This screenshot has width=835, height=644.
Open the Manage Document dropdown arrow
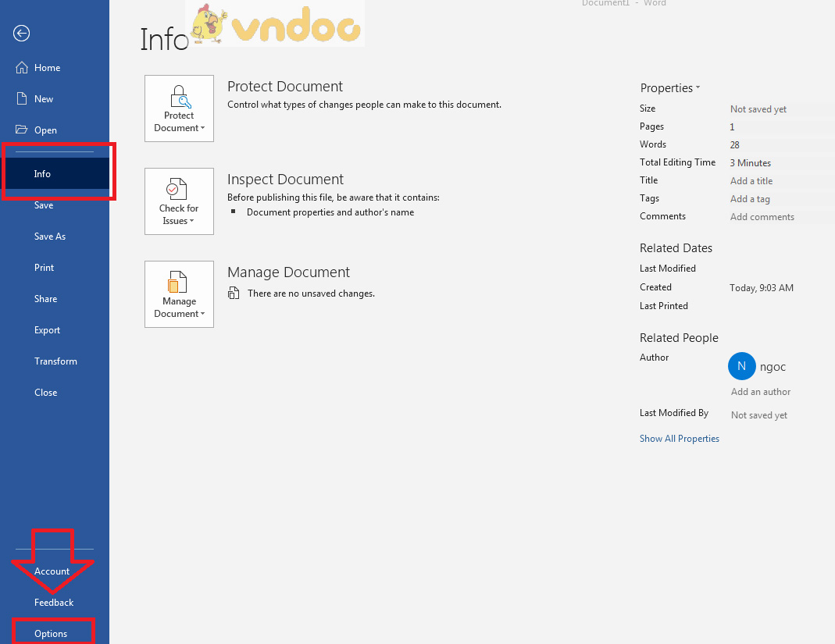click(x=202, y=315)
